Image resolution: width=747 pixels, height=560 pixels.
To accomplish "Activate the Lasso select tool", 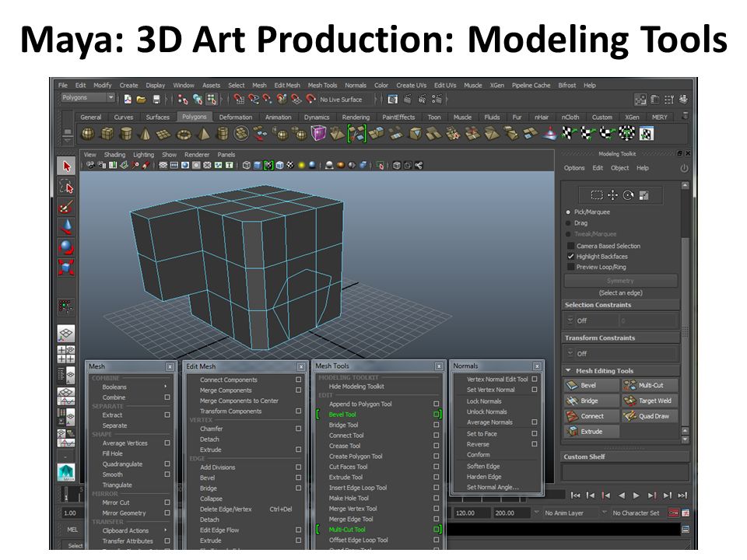I will (66, 187).
